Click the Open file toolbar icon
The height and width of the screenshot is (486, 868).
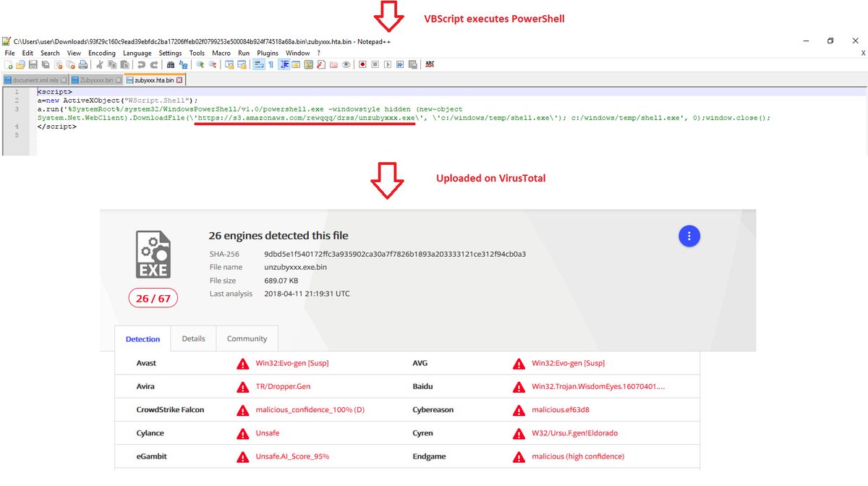[20, 64]
